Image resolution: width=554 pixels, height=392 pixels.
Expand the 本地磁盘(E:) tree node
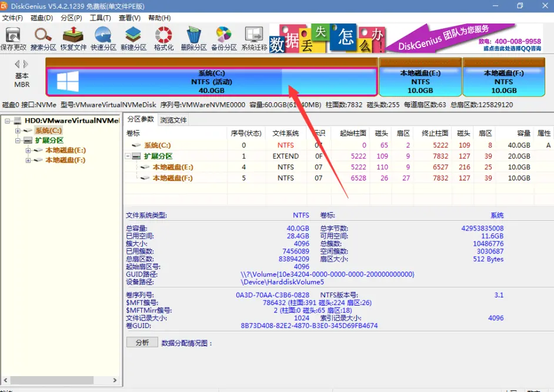coord(28,150)
